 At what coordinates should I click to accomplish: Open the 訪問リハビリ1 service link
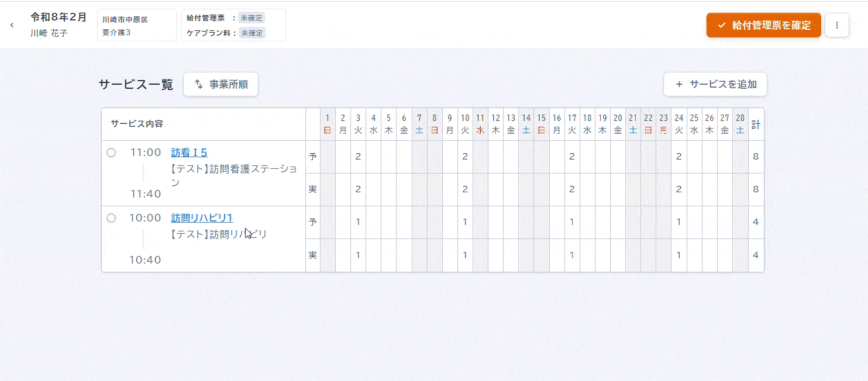(202, 218)
